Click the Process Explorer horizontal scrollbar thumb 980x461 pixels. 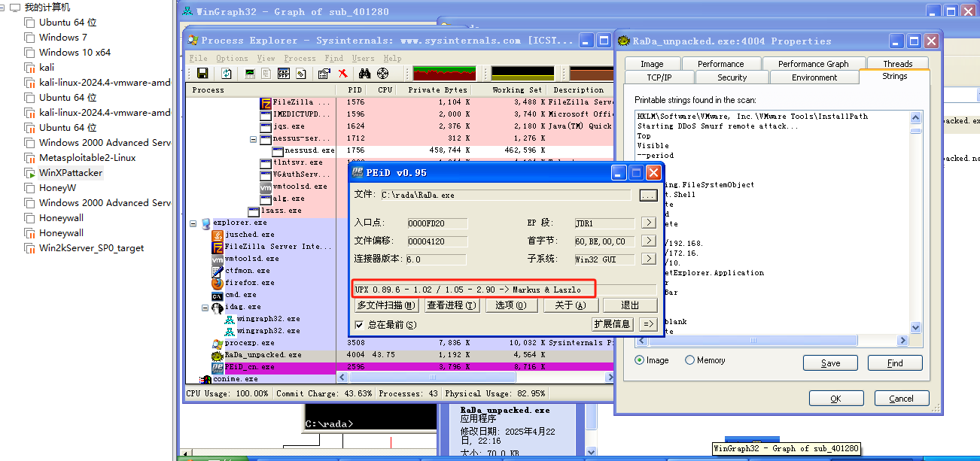[x=434, y=378]
